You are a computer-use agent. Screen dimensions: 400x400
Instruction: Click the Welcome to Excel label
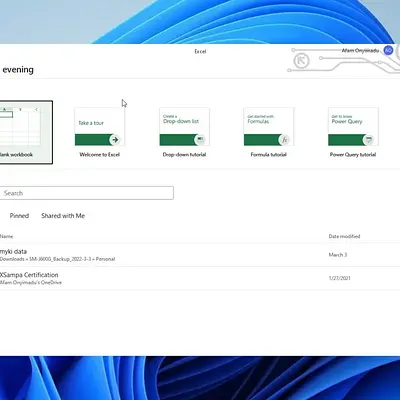(99, 154)
